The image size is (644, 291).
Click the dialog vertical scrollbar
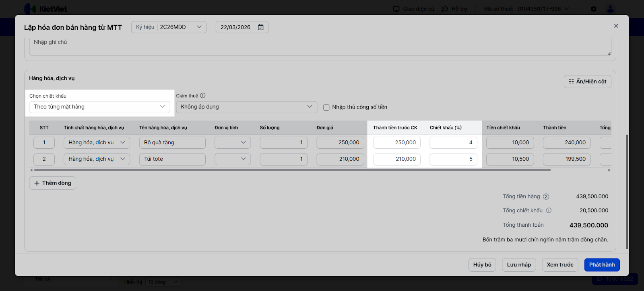tap(626, 192)
